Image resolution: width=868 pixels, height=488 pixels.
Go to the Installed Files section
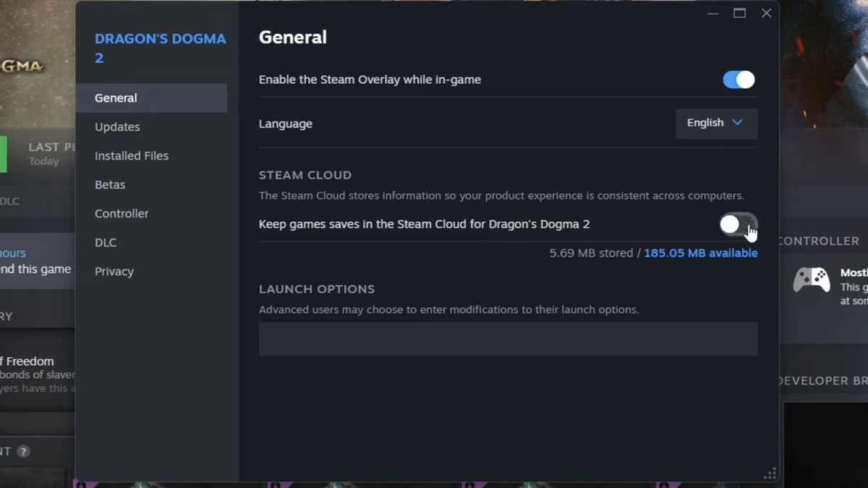(131, 156)
